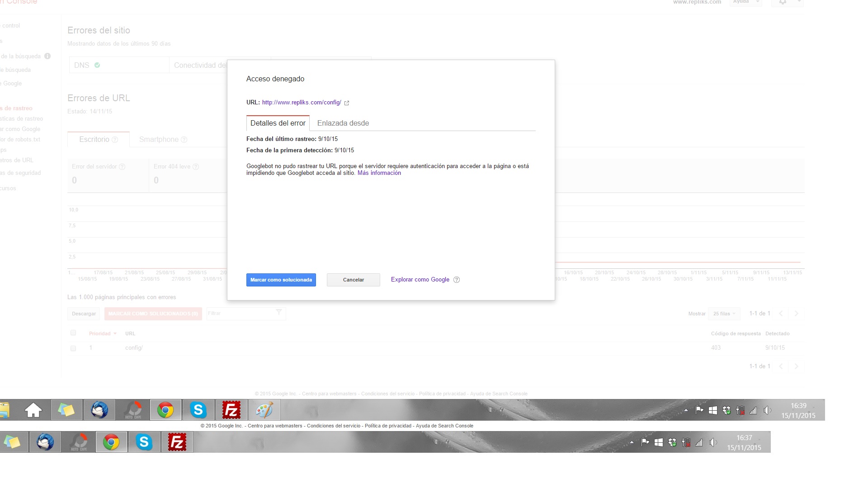Expand the Prioridad sort arrow
This screenshot has height=488, width=868.
[x=115, y=334]
